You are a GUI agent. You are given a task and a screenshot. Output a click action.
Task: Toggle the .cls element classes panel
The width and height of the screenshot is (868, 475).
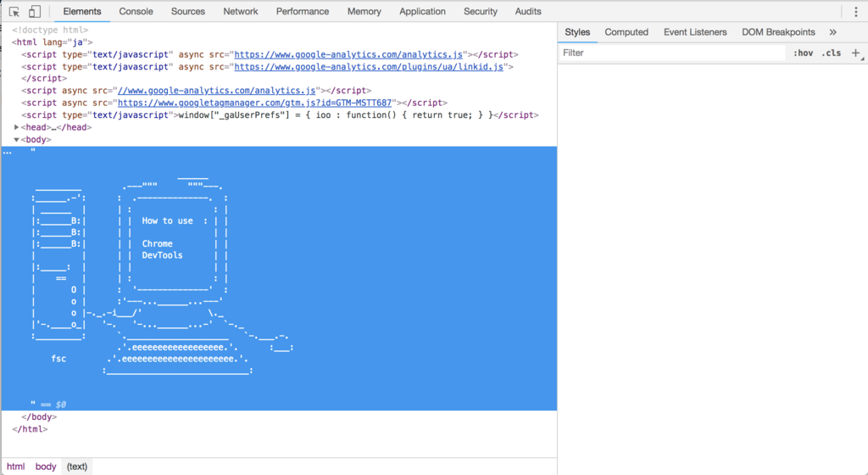[x=831, y=53]
